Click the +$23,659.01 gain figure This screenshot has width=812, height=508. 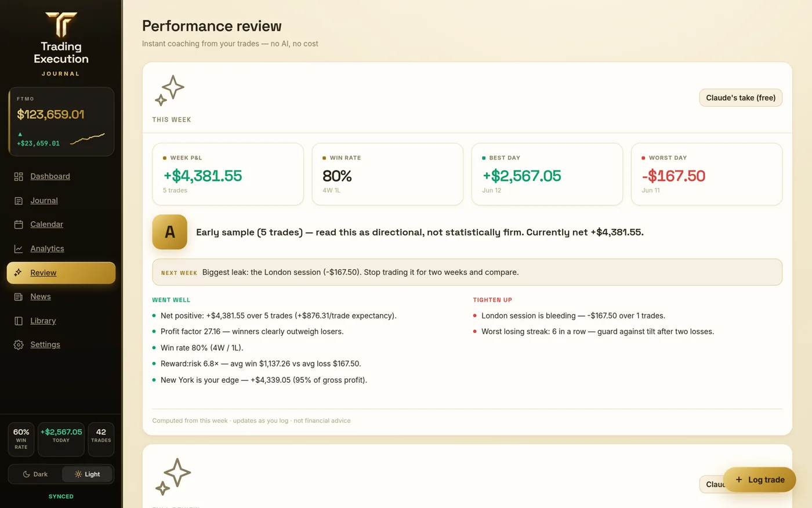pyautogui.click(x=38, y=143)
